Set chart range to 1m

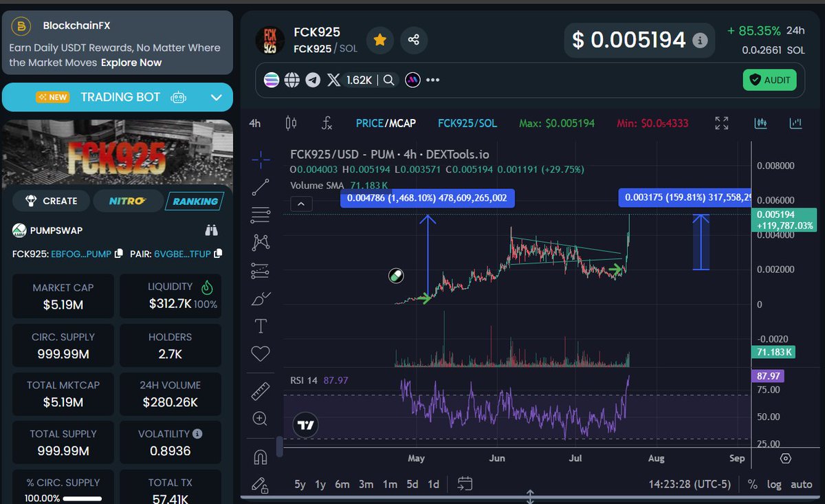pyautogui.click(x=390, y=484)
